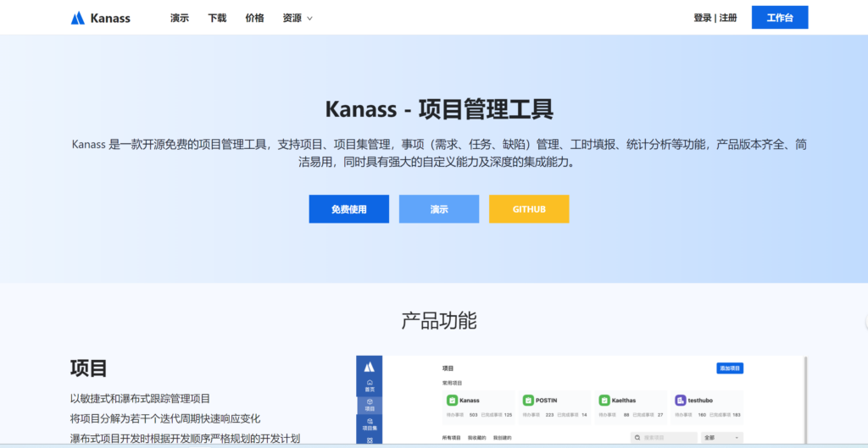The image size is (868, 448).
Task: Switch to the 所有项目 tab
Action: (x=451, y=438)
